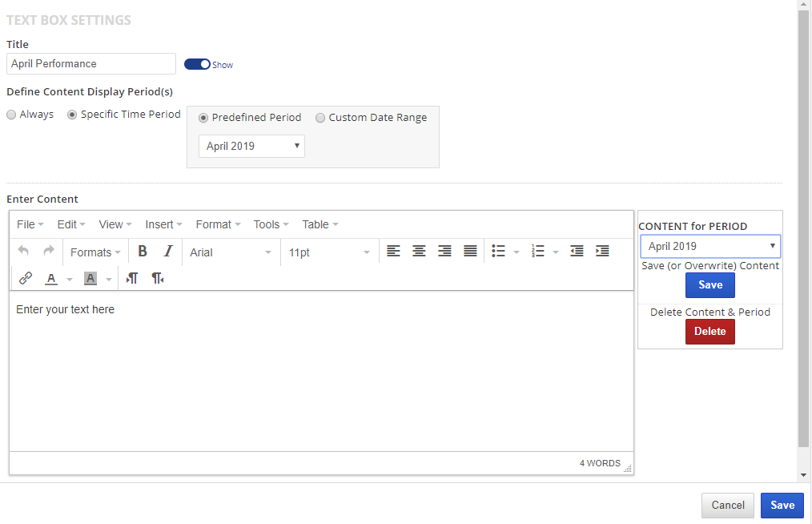Open the predefined period April 2019 dropdown
This screenshot has height=524, width=812.
point(251,146)
